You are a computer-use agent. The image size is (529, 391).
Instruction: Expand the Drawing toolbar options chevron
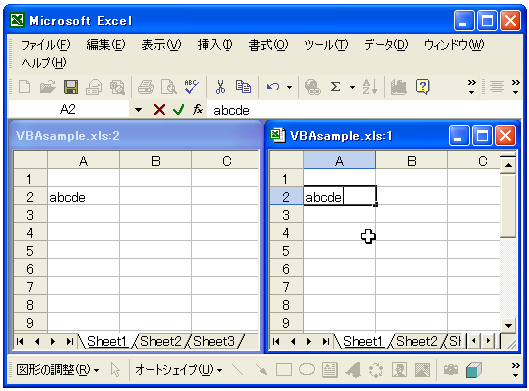[x=516, y=370]
